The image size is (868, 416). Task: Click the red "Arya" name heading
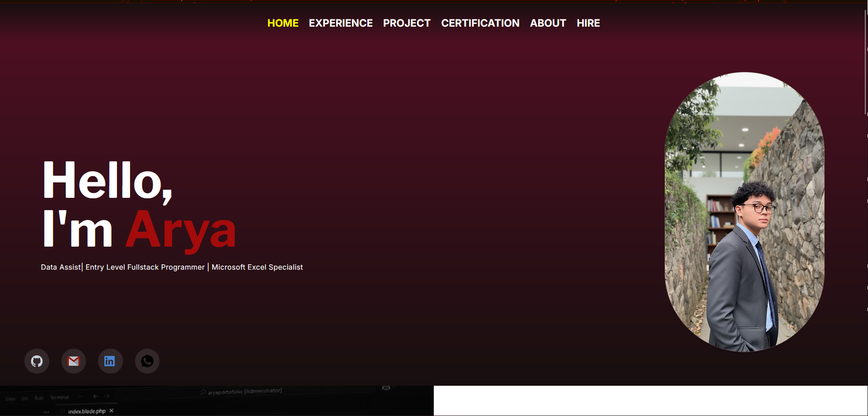[181, 230]
